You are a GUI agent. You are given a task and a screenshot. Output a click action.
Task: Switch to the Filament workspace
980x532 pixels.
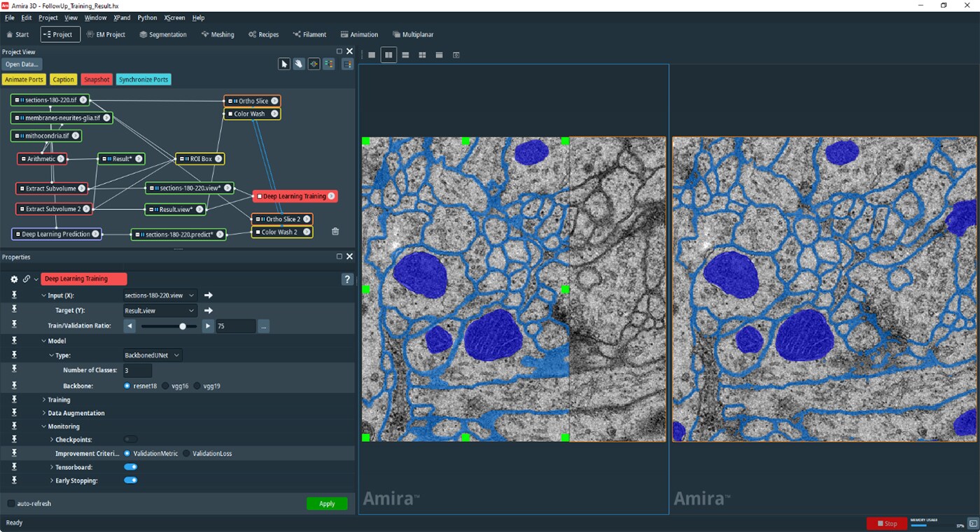(x=309, y=34)
